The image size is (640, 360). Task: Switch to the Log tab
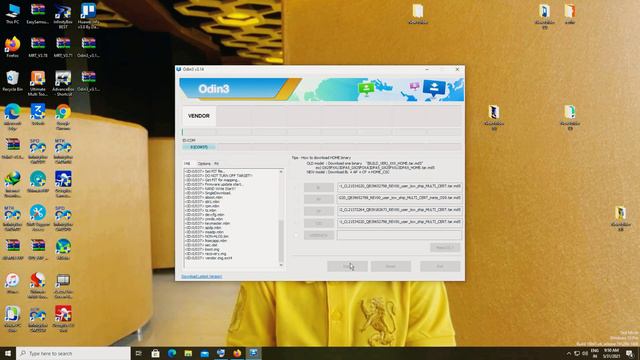187,164
